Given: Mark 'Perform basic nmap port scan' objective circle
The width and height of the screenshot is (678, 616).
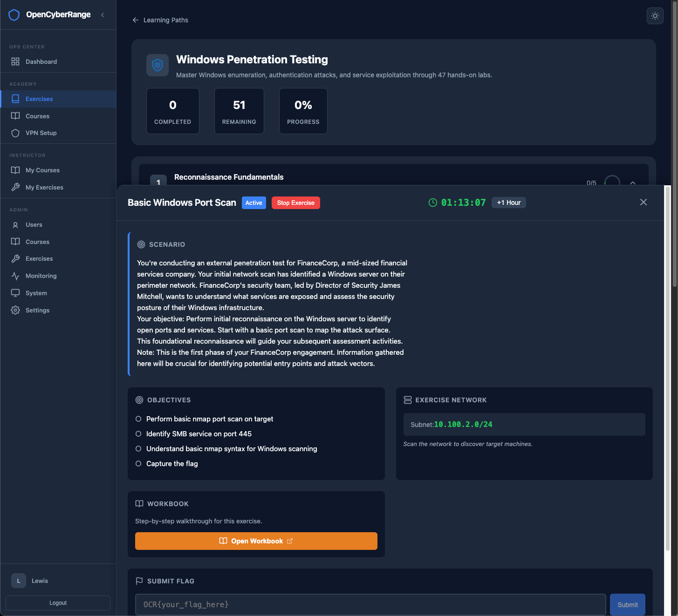Looking at the screenshot, I should click(138, 419).
